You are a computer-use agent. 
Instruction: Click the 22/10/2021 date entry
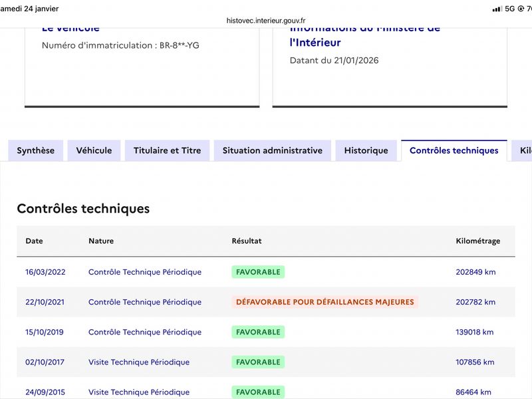(45, 302)
